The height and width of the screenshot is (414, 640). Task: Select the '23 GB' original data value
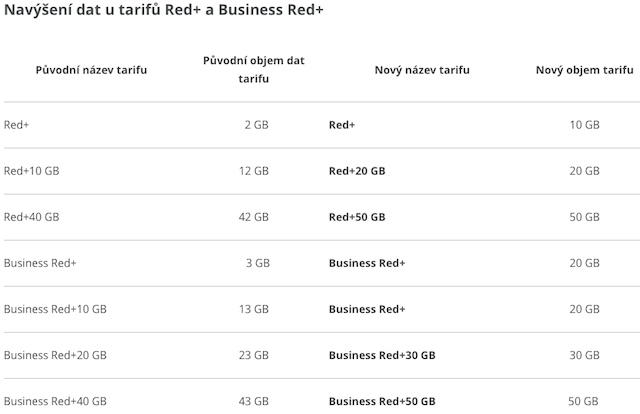(x=253, y=355)
